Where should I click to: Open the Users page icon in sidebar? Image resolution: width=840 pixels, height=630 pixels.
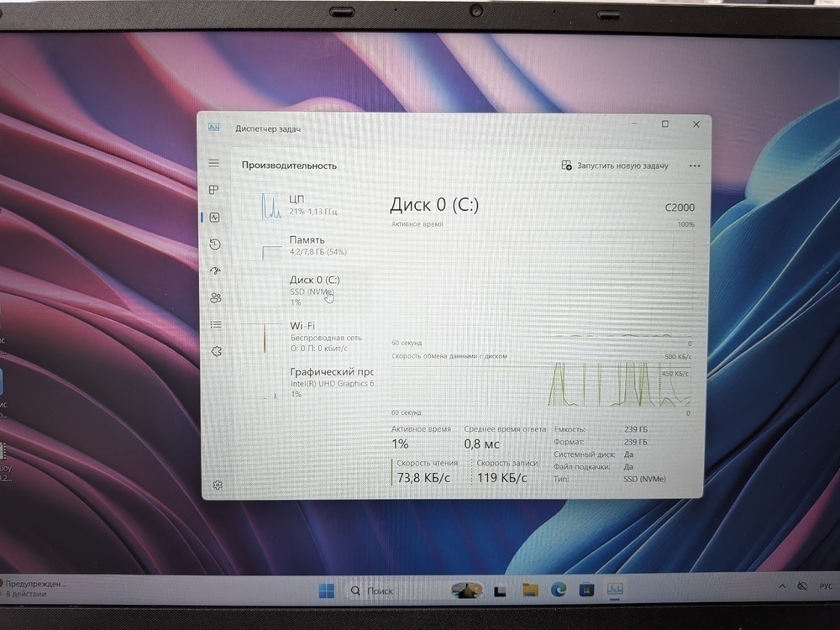[216, 298]
